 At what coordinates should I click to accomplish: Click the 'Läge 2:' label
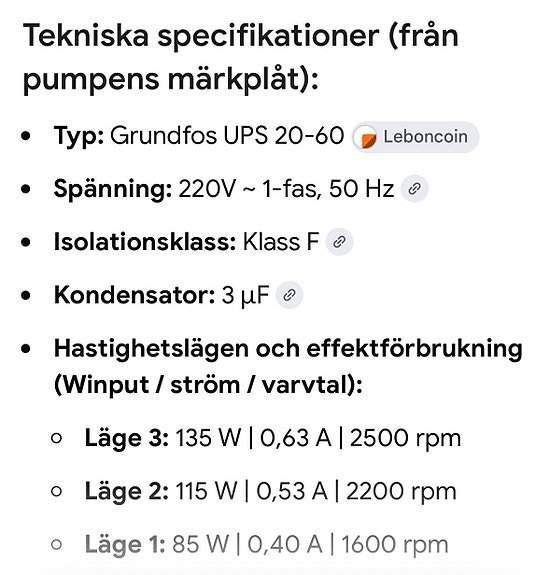[126, 492]
